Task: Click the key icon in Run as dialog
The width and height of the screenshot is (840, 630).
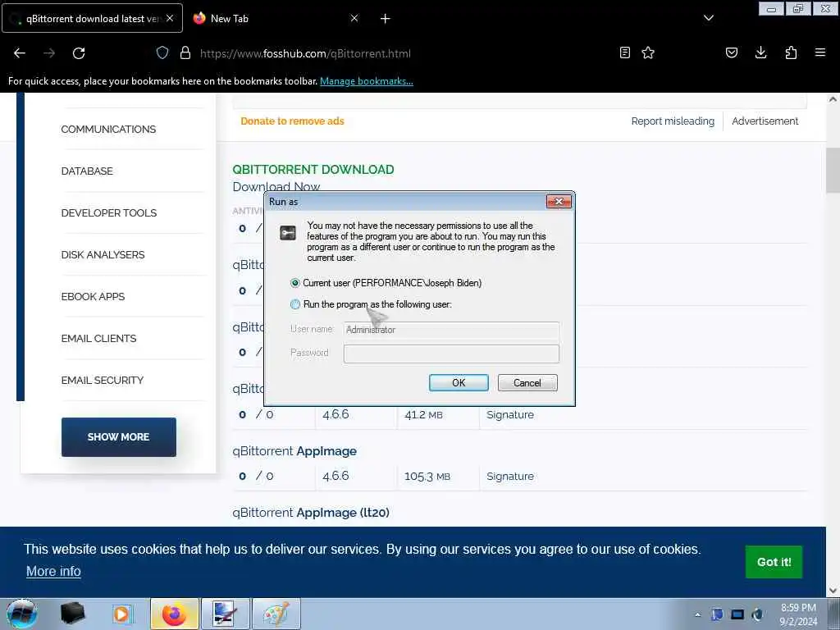Action: pos(288,232)
